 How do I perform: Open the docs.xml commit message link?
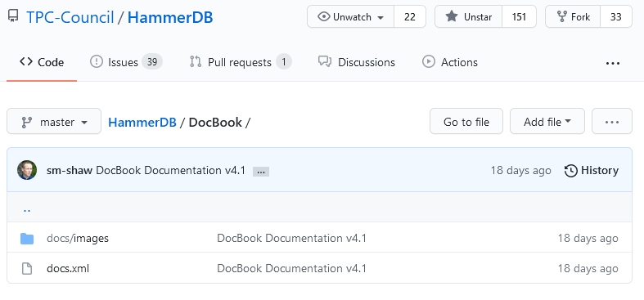coord(291,268)
